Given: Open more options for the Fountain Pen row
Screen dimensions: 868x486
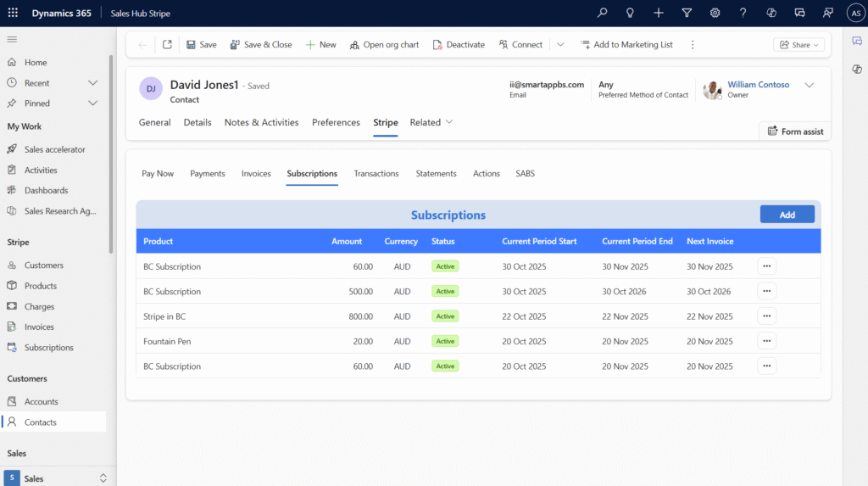Looking at the screenshot, I should pos(766,341).
